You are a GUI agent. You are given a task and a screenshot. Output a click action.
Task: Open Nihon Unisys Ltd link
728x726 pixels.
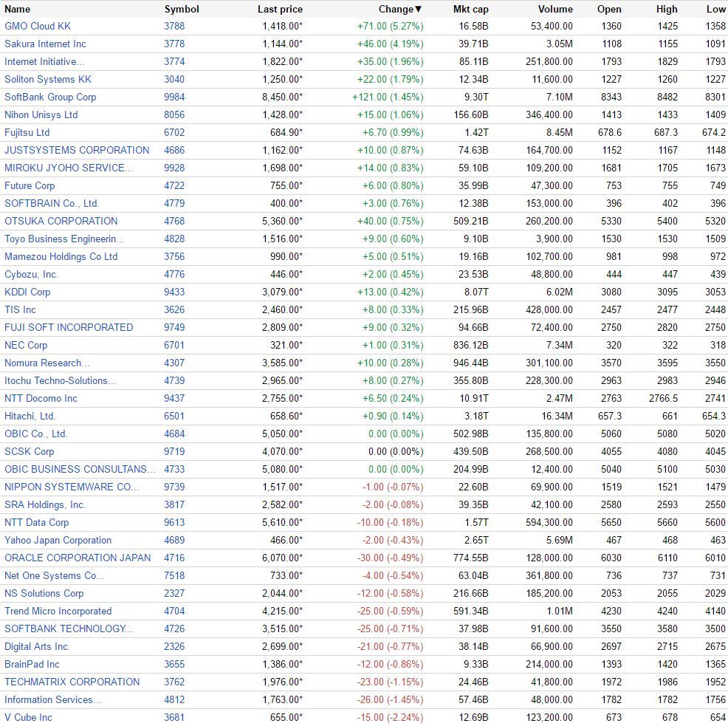click(41, 114)
